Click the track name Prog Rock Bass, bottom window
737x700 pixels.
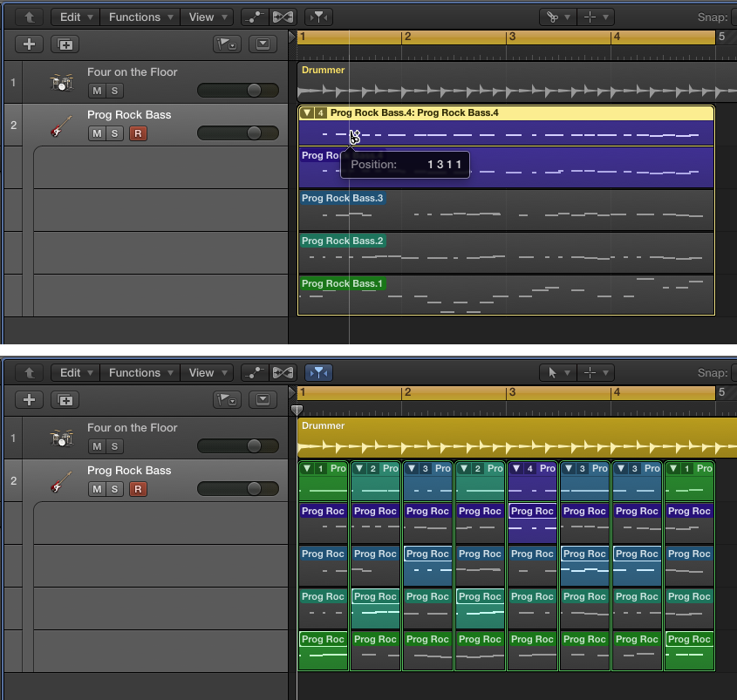click(x=129, y=470)
